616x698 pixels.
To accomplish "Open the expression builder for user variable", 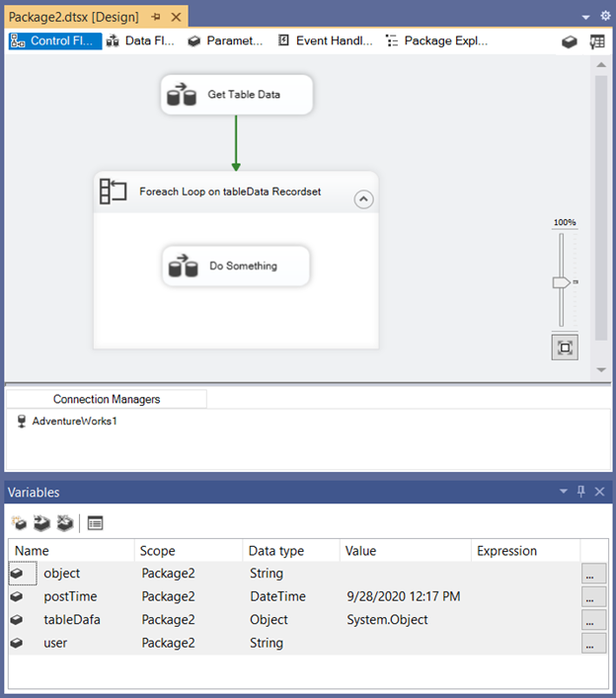I will point(593,643).
